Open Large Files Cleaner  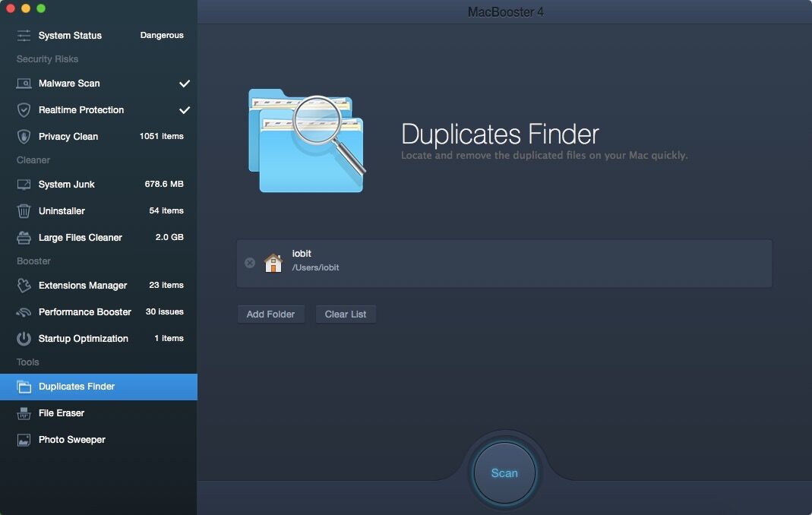point(99,237)
